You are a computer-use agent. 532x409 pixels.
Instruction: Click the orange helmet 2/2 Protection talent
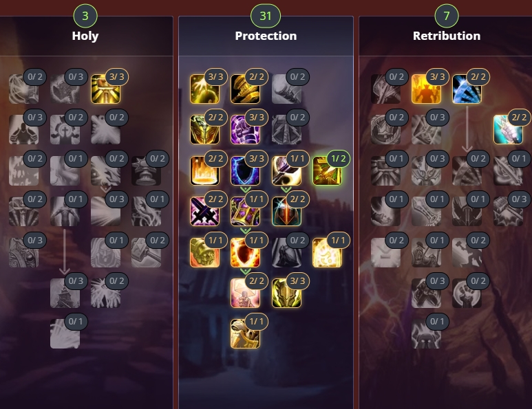pos(286,212)
